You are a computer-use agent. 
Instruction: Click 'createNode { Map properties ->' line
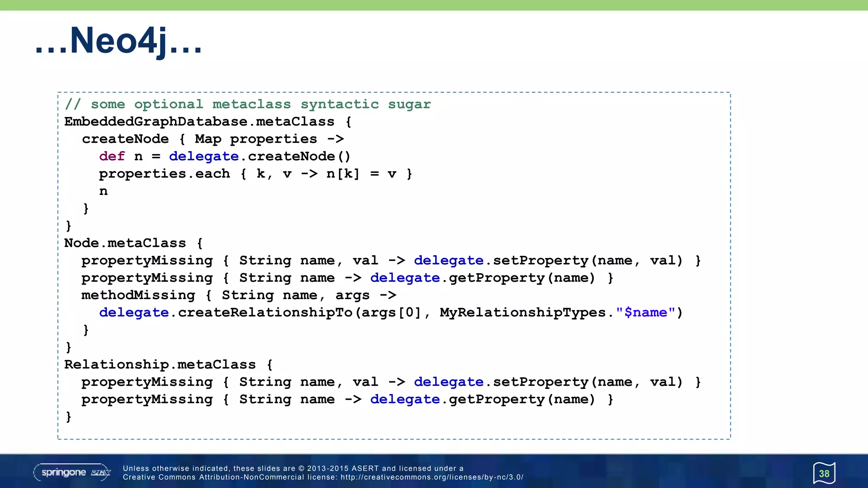pos(213,139)
